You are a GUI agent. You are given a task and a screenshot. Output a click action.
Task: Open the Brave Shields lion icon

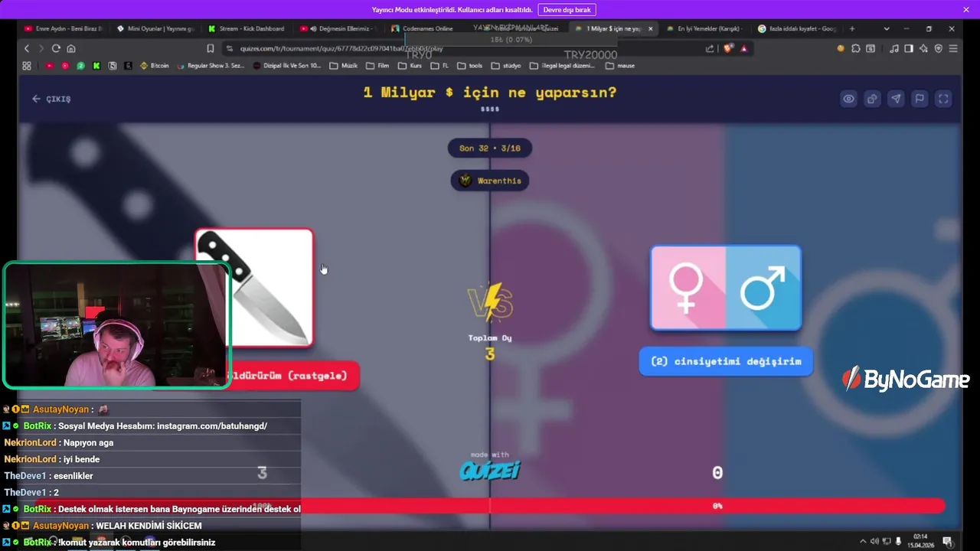click(x=728, y=48)
